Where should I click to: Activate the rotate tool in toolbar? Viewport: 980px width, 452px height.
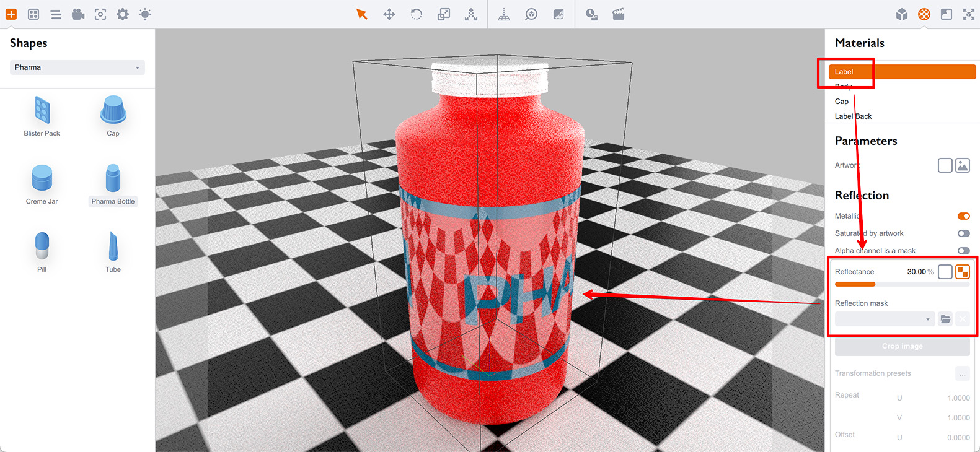click(x=417, y=14)
